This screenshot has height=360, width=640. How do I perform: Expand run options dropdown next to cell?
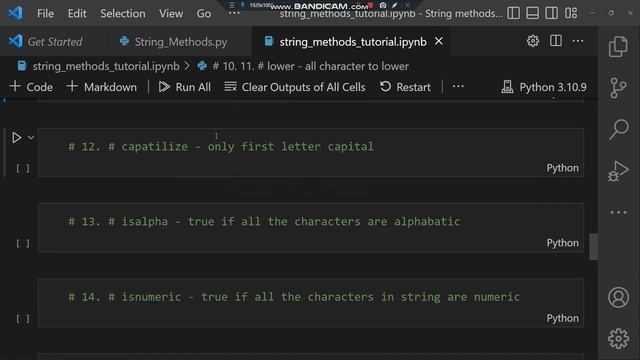pos(31,138)
